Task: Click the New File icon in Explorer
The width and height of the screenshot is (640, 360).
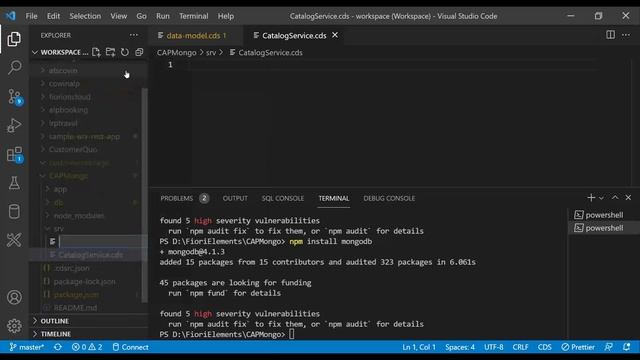Action: point(96,52)
